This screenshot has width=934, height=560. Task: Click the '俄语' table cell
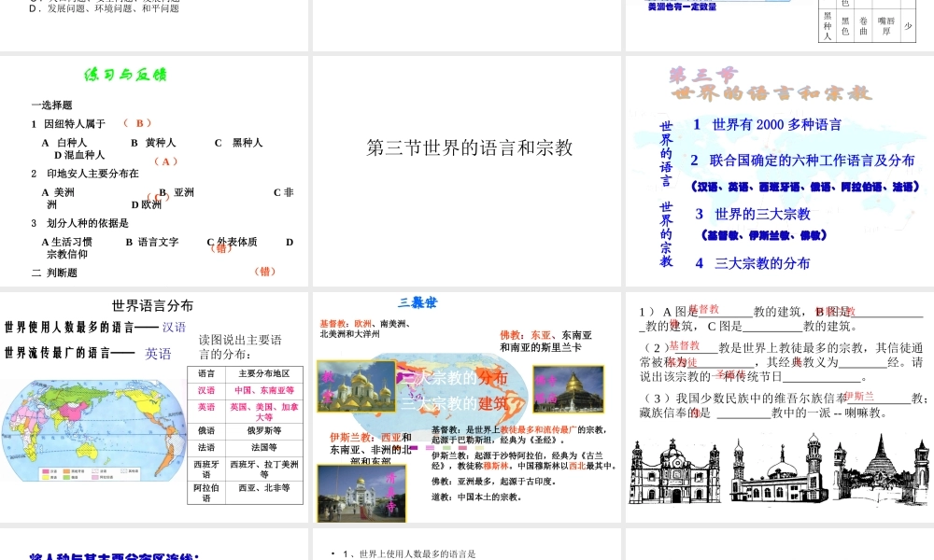point(206,431)
